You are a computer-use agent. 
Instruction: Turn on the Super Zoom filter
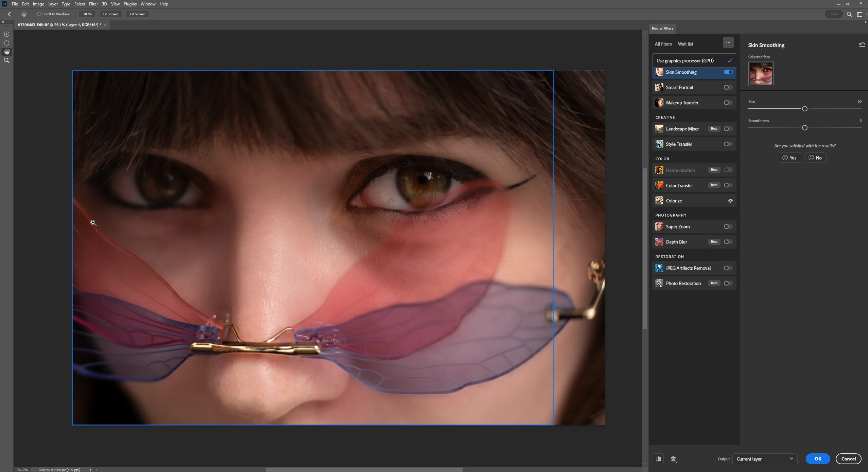click(727, 227)
